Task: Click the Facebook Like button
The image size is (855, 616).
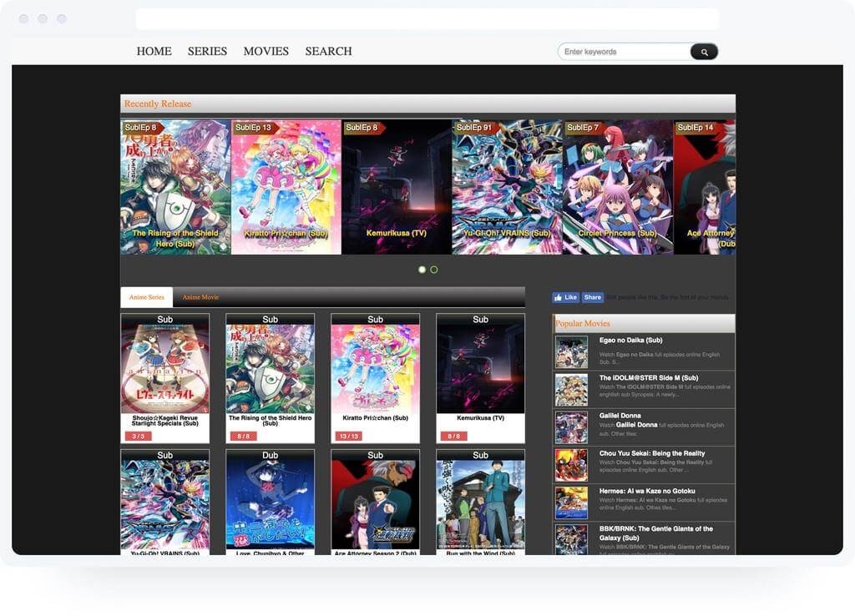Action: click(565, 298)
